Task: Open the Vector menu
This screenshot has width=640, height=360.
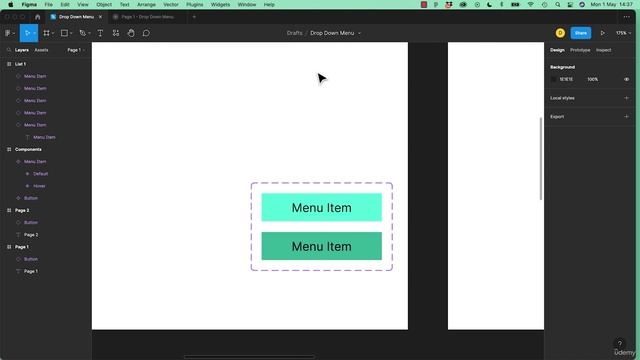Action: point(171,4)
